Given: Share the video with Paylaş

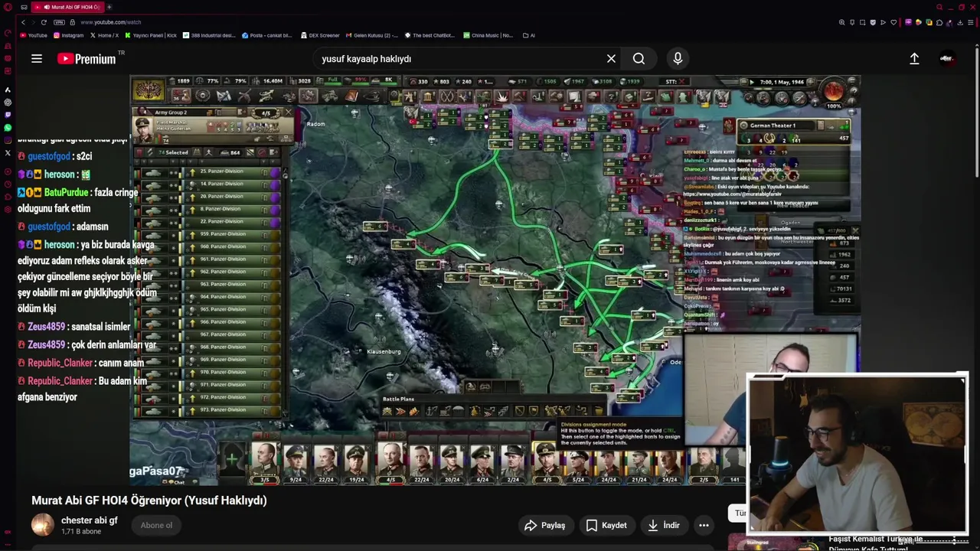Looking at the screenshot, I should pos(544,525).
